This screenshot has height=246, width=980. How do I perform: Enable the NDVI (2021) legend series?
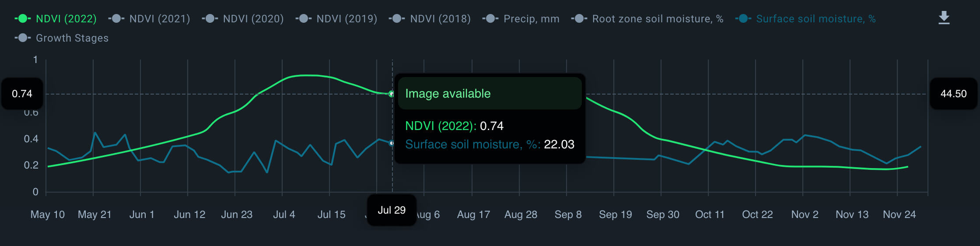159,19
